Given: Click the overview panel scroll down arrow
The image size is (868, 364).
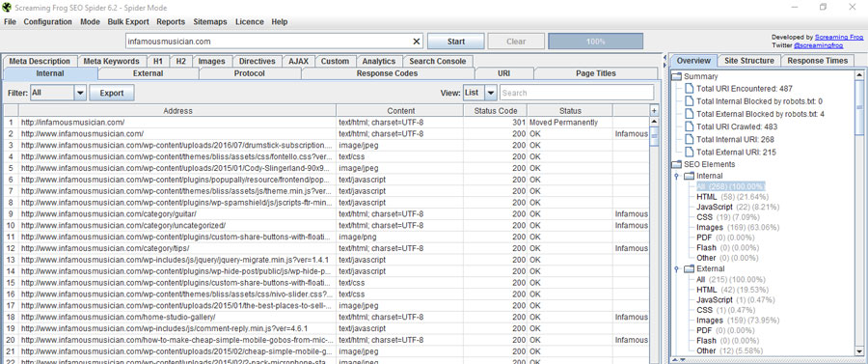Looking at the screenshot, I should click(x=858, y=351).
